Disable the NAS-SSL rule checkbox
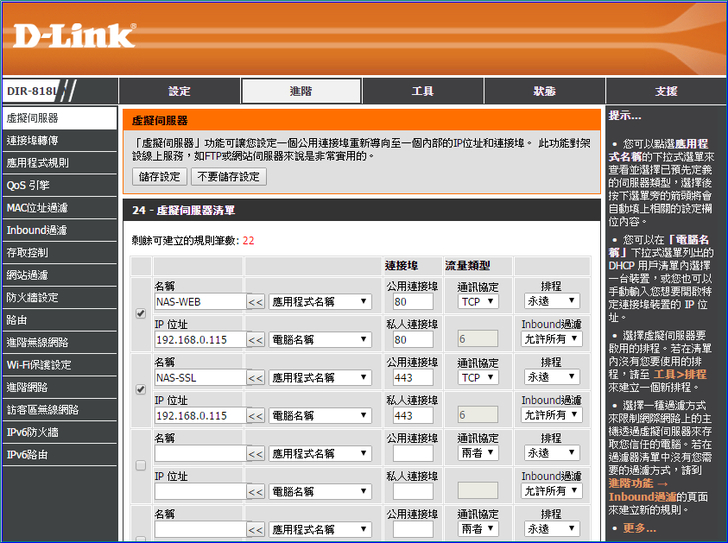728x543 pixels. [x=140, y=389]
